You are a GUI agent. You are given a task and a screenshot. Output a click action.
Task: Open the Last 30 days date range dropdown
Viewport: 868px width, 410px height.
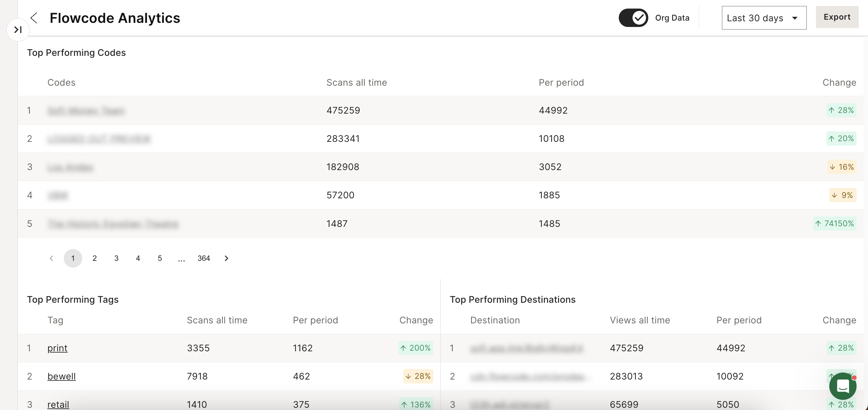764,18
